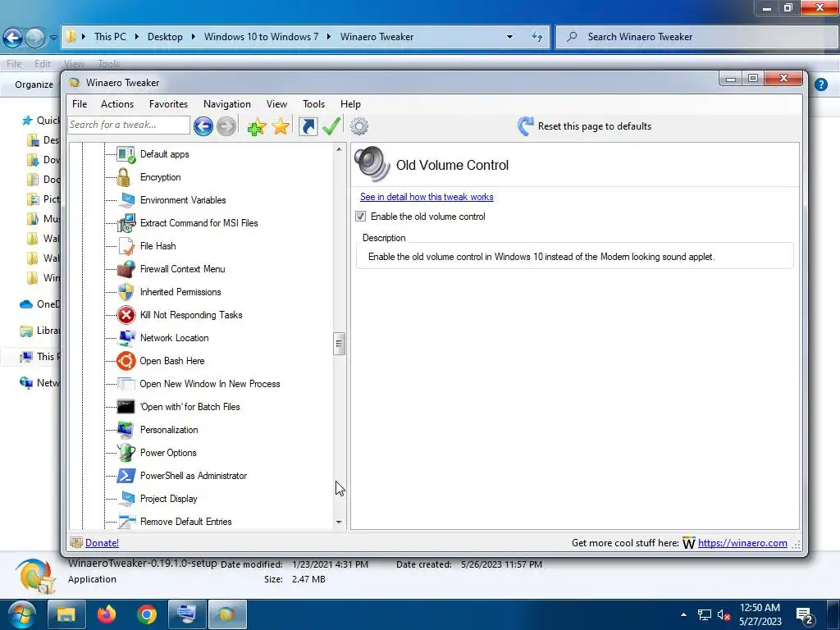
Task: Click the tree scrollbar down arrow
Action: (x=339, y=522)
